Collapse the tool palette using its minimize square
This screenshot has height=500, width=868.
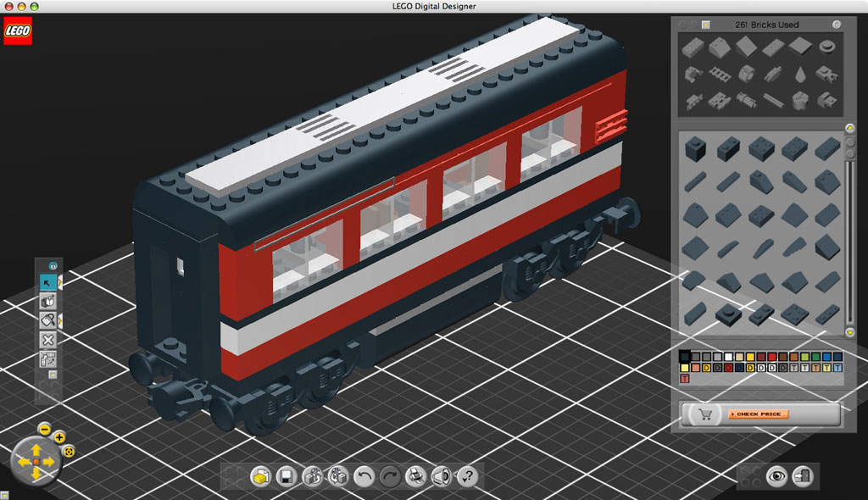pos(52,375)
